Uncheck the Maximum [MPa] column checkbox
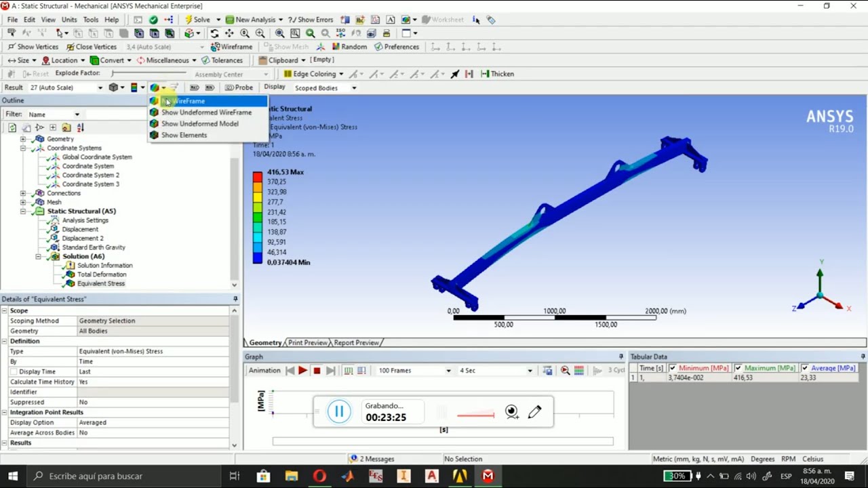 pos(738,368)
